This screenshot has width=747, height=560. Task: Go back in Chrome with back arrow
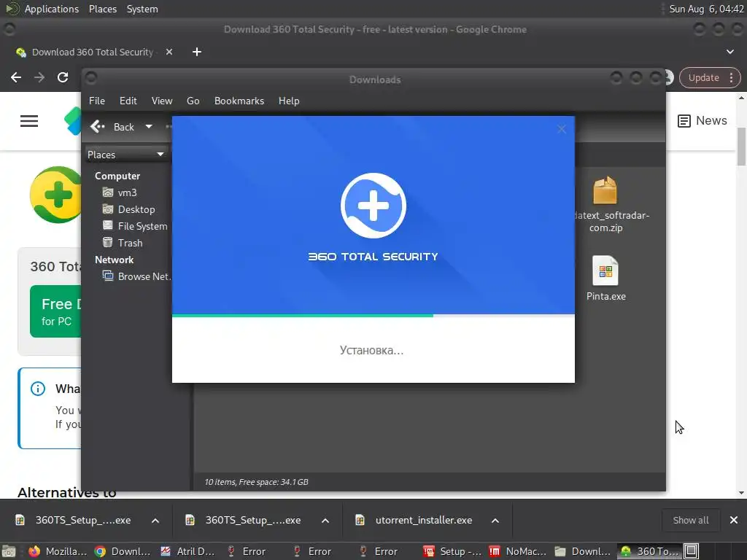point(16,77)
